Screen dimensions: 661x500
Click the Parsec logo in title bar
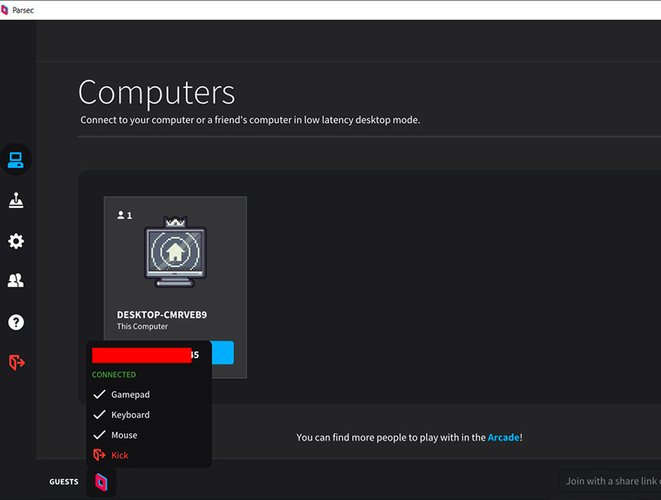click(x=4, y=10)
